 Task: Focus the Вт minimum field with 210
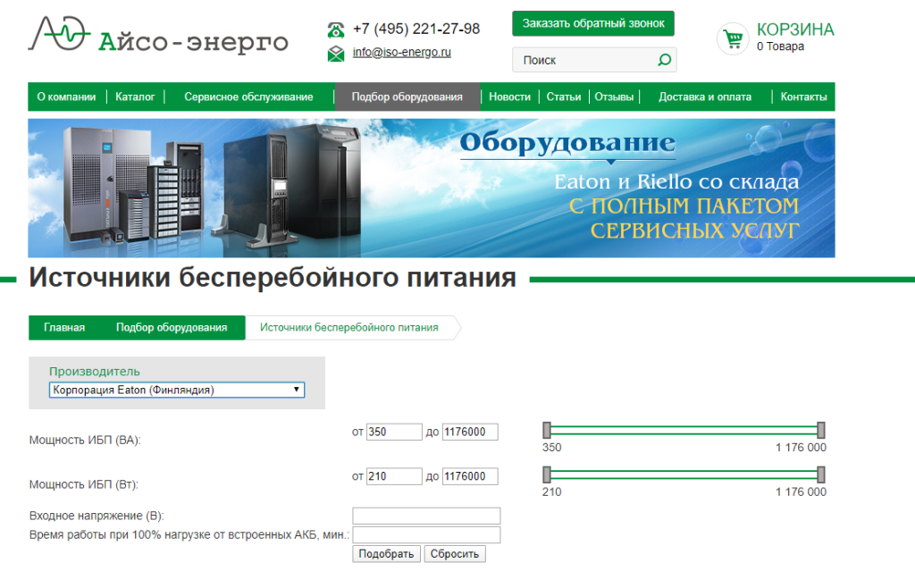click(394, 476)
